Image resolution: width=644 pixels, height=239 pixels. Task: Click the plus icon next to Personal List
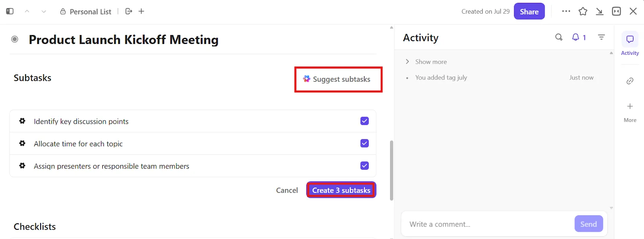pos(141,11)
